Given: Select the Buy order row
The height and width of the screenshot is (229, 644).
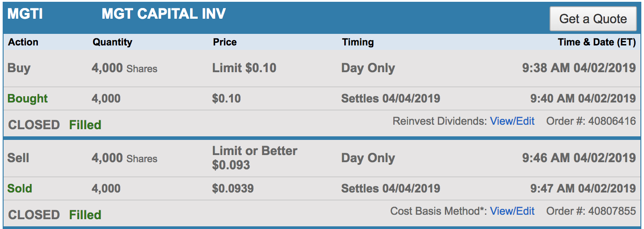Looking at the screenshot, I should point(19,68).
